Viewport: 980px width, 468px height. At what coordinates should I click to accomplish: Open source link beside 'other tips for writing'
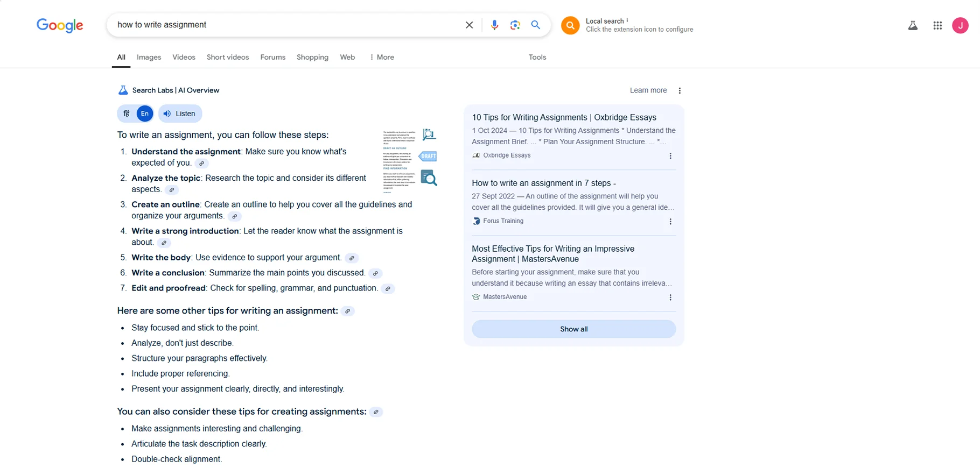pos(348,311)
